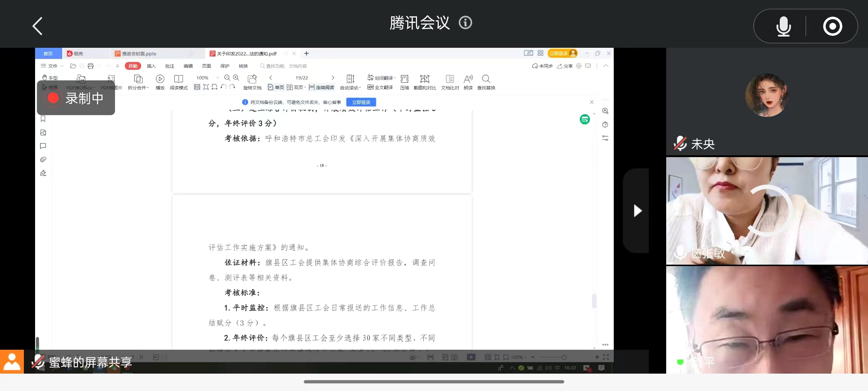Click 分享 share button

pyautogui.click(x=565, y=66)
